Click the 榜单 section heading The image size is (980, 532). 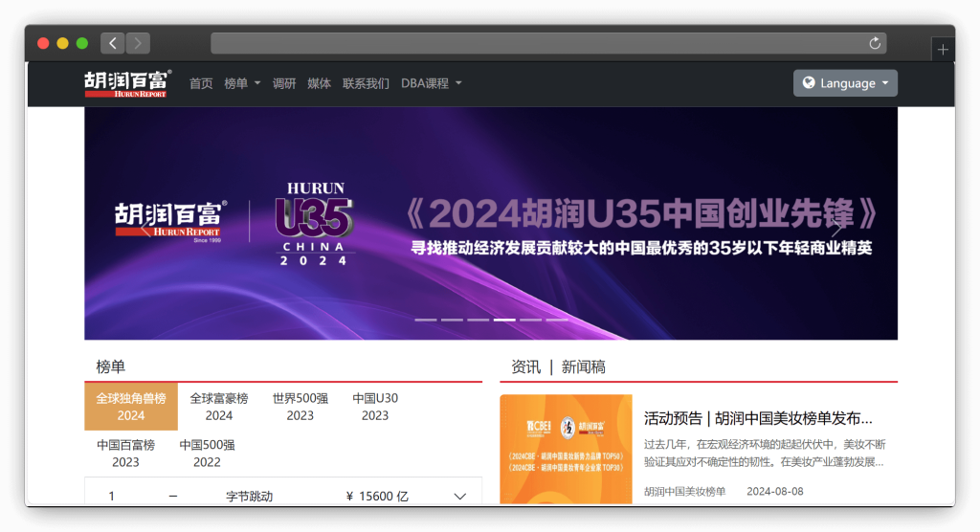click(x=111, y=367)
